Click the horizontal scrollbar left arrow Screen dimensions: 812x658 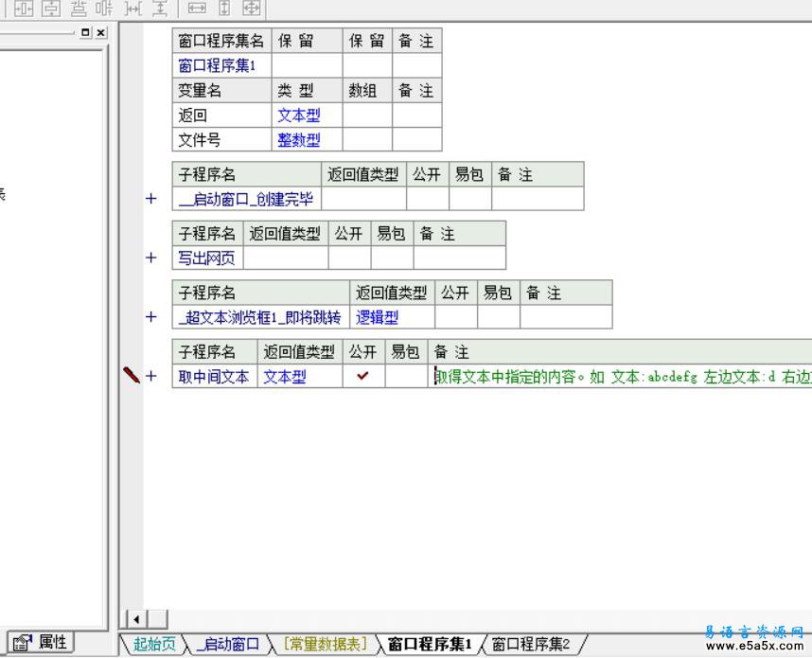pyautogui.click(x=136, y=619)
